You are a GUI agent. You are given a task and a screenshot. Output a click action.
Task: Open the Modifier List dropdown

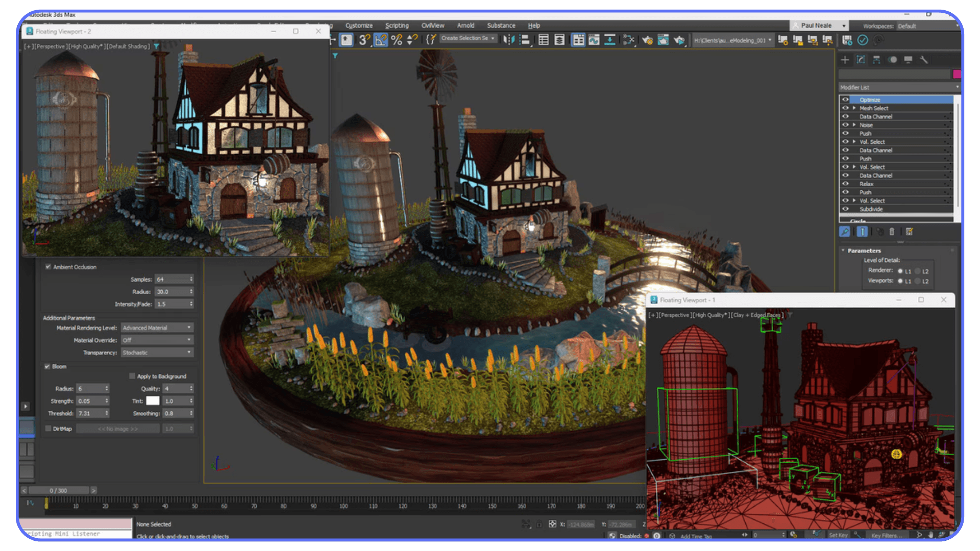click(899, 87)
